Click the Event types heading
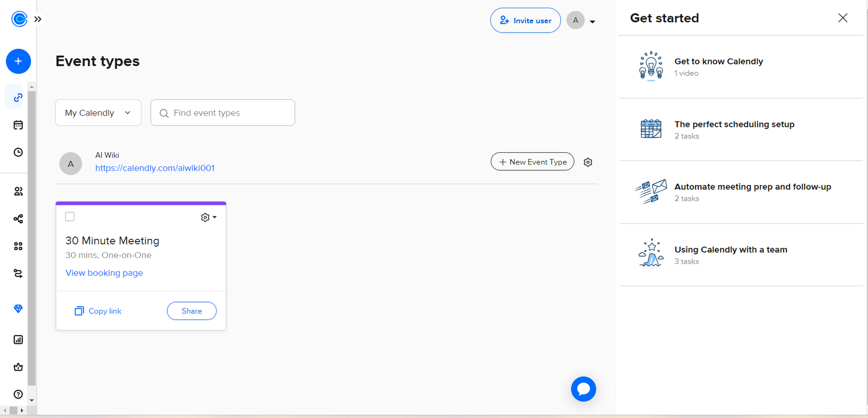The image size is (868, 418). click(x=98, y=61)
